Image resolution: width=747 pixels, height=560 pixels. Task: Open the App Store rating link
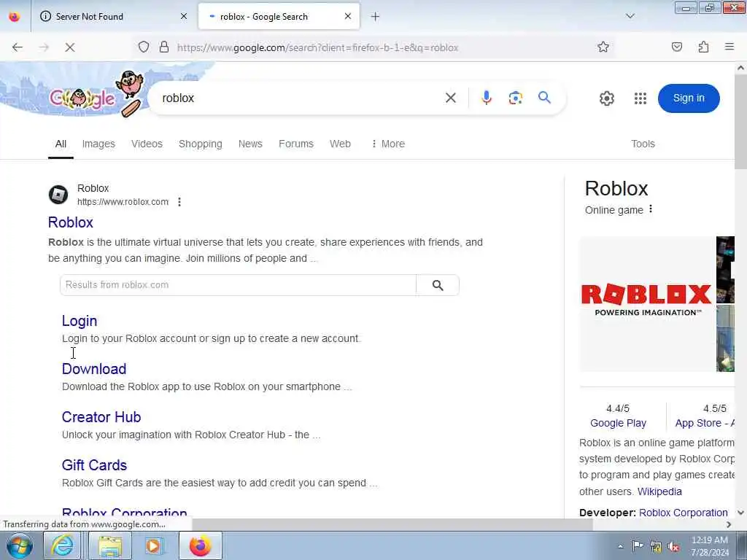tap(705, 423)
